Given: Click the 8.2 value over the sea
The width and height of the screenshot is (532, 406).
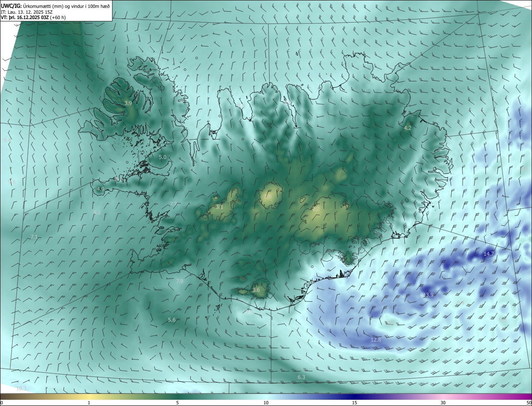Looking at the screenshot, I should coord(97,212).
